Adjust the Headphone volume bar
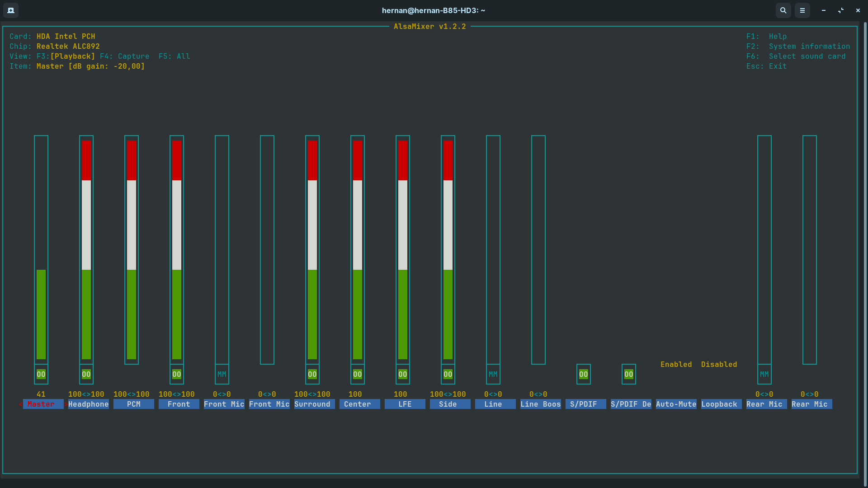 [x=86, y=249]
